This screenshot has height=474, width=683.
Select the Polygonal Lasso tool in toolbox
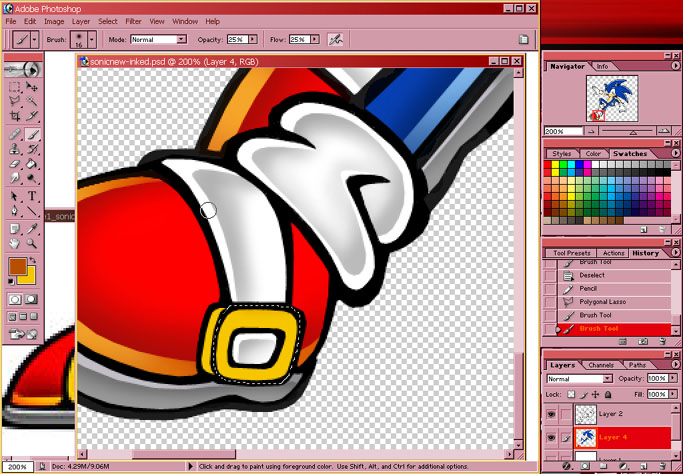pos(15,101)
